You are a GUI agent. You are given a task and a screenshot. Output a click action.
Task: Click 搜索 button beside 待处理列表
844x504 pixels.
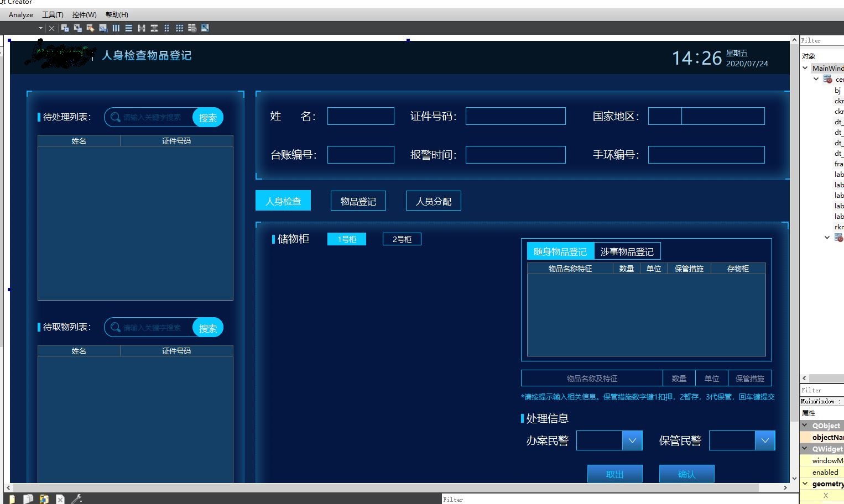click(208, 117)
